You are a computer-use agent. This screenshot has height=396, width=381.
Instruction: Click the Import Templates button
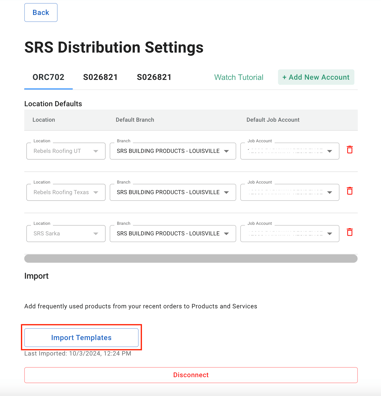[81, 338]
